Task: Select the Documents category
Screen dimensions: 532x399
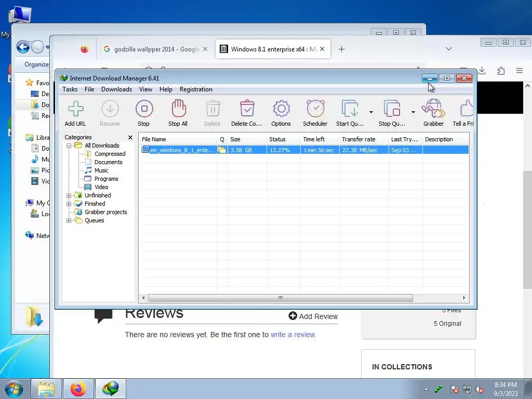Action: [108, 162]
